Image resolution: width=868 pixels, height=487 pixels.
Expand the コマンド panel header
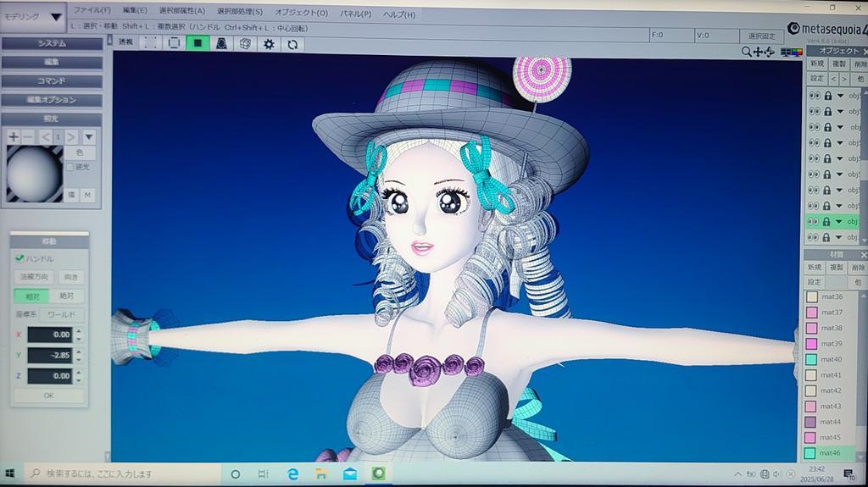click(x=52, y=80)
